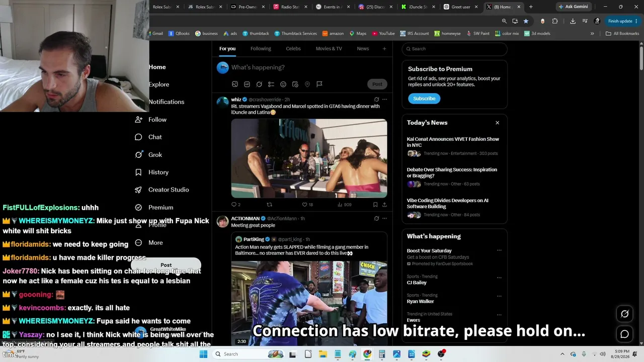This screenshot has width=644, height=362.
Task: Click the X search box
Action: pyautogui.click(x=454, y=49)
